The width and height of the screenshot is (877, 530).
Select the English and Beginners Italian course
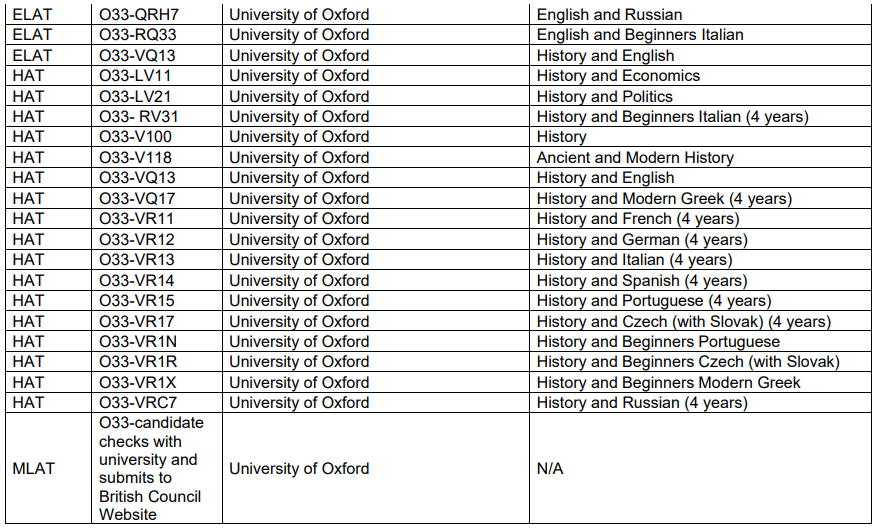click(x=640, y=35)
